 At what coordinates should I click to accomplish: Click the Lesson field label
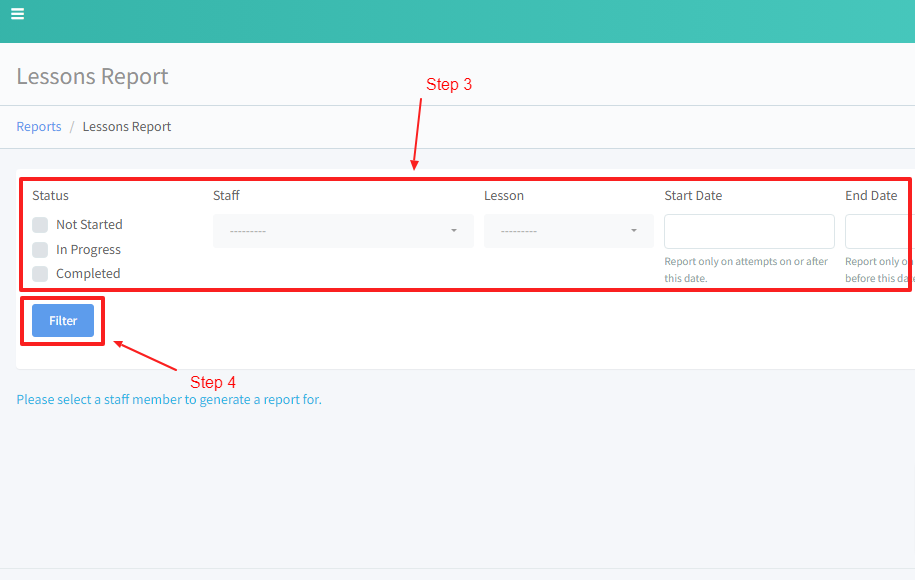(x=504, y=196)
